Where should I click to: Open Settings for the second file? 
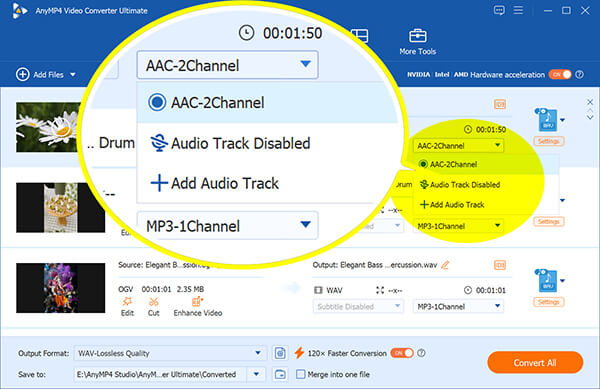pos(548,221)
